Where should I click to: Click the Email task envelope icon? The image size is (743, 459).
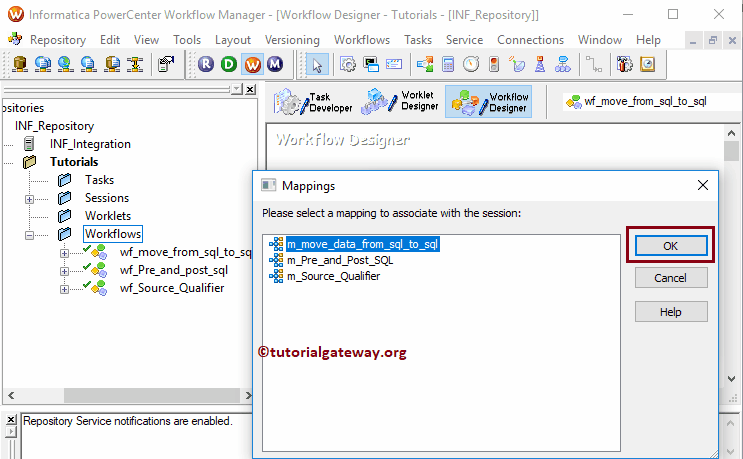pyautogui.click(x=394, y=63)
